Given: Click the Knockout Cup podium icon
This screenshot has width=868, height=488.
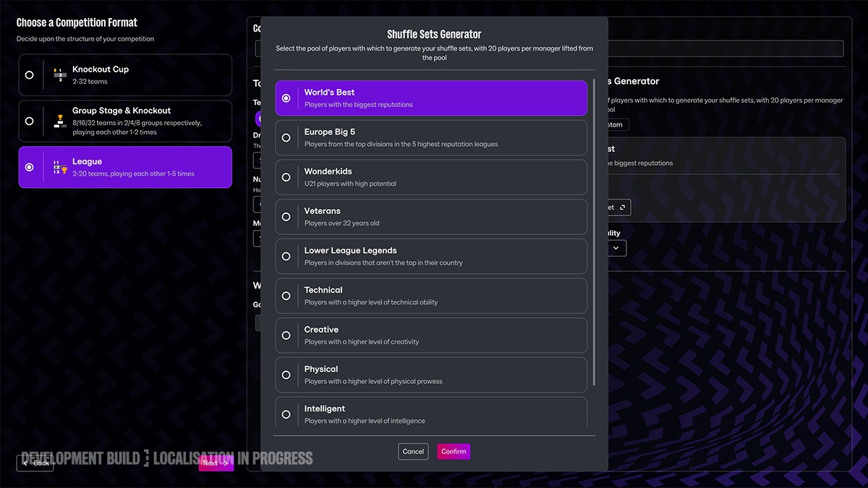Looking at the screenshot, I should coord(60,74).
